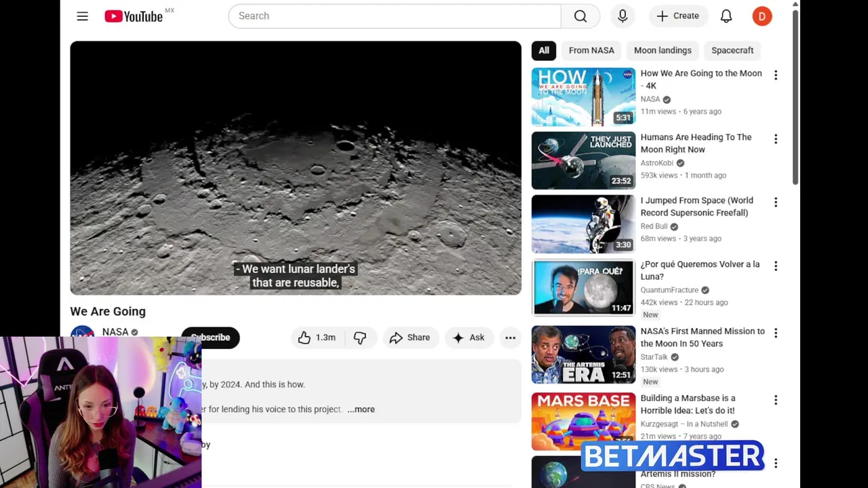Open Mars Base video thumbnail
The image size is (868, 488).
pyautogui.click(x=583, y=422)
